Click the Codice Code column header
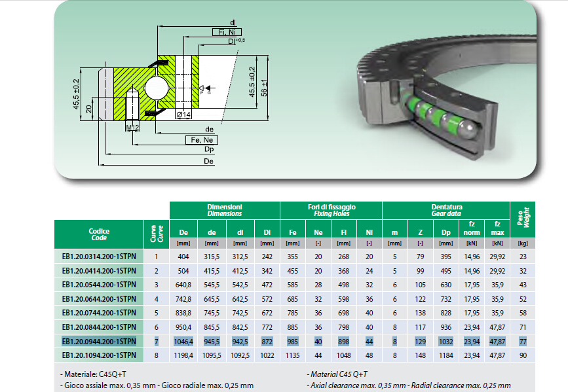 99,234
